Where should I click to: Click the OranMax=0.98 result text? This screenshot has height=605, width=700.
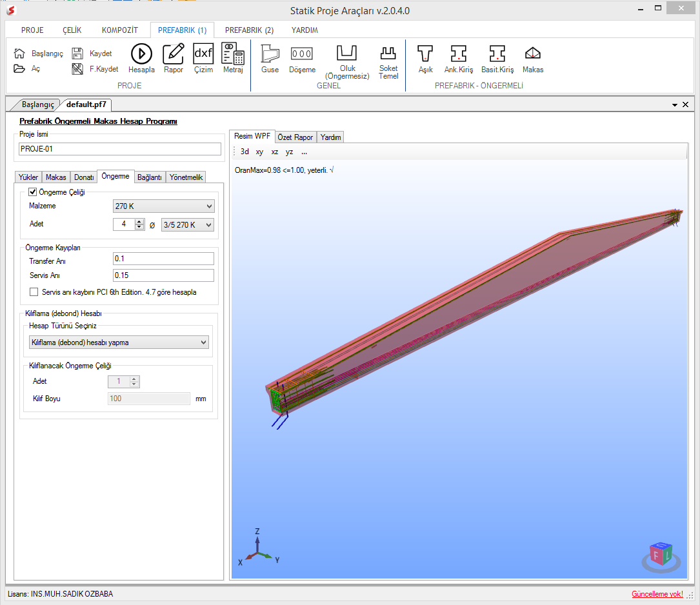tap(285, 170)
